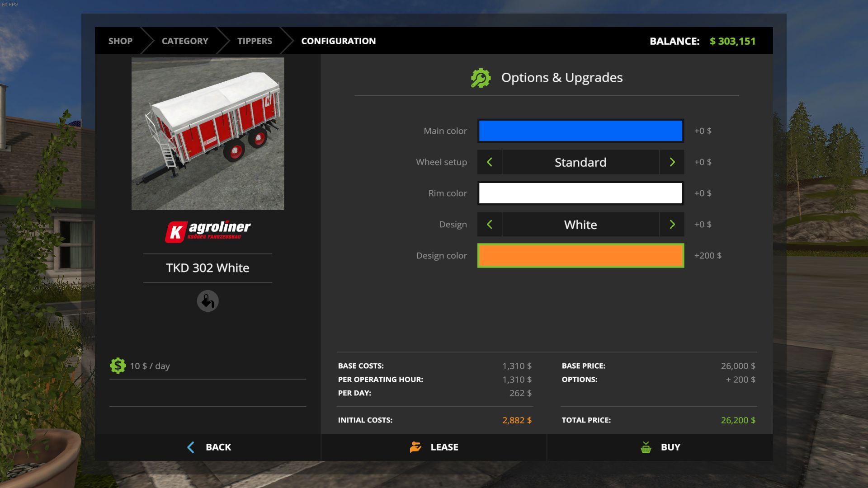
Task: Click the lease hand icon
Action: click(415, 447)
